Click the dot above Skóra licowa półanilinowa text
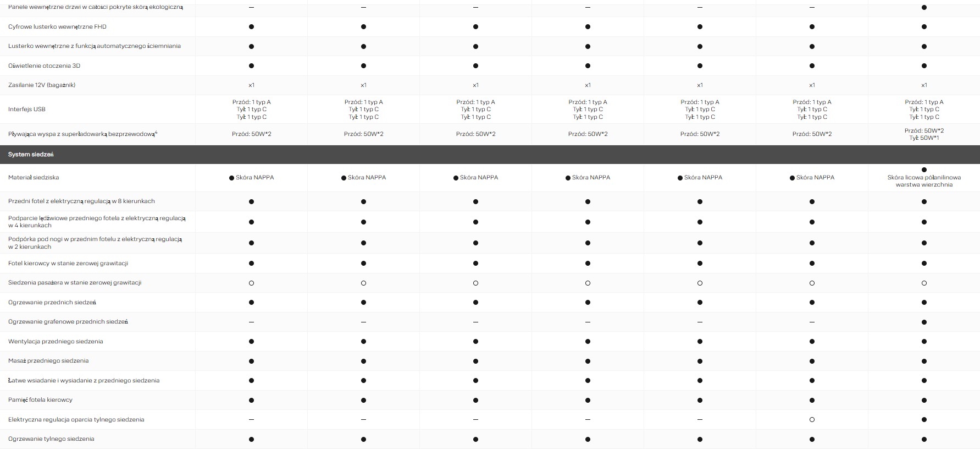980x449 pixels. point(924,169)
